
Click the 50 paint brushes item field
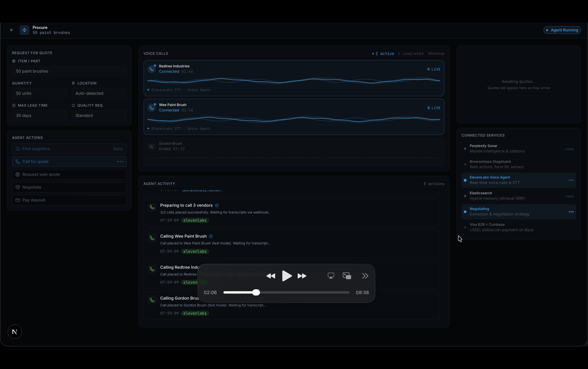(69, 71)
